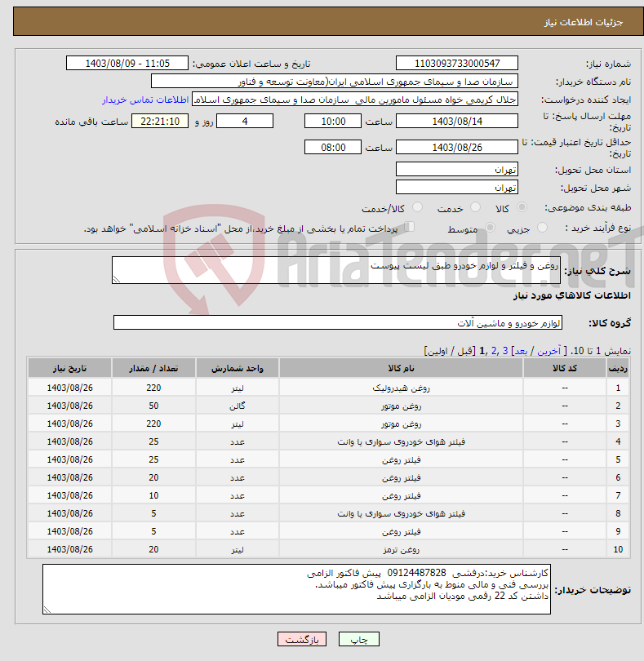Viewport: 644px width, 661px height.
Task: Go to page 2 of items
Action: [x=494, y=351]
